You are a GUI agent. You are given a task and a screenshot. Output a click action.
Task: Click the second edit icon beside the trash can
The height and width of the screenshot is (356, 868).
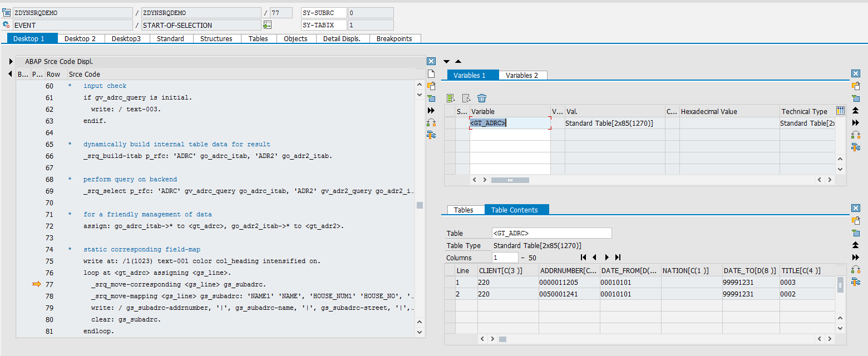[x=466, y=98]
